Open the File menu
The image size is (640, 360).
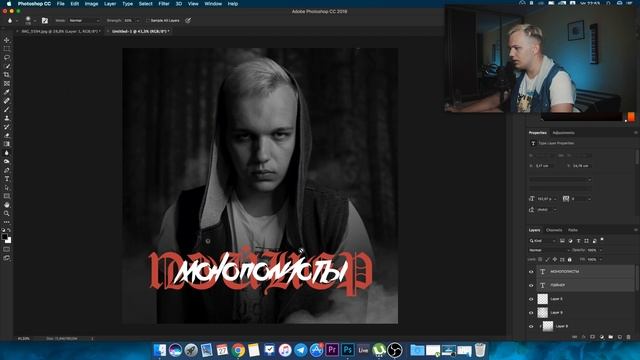click(60, 4)
